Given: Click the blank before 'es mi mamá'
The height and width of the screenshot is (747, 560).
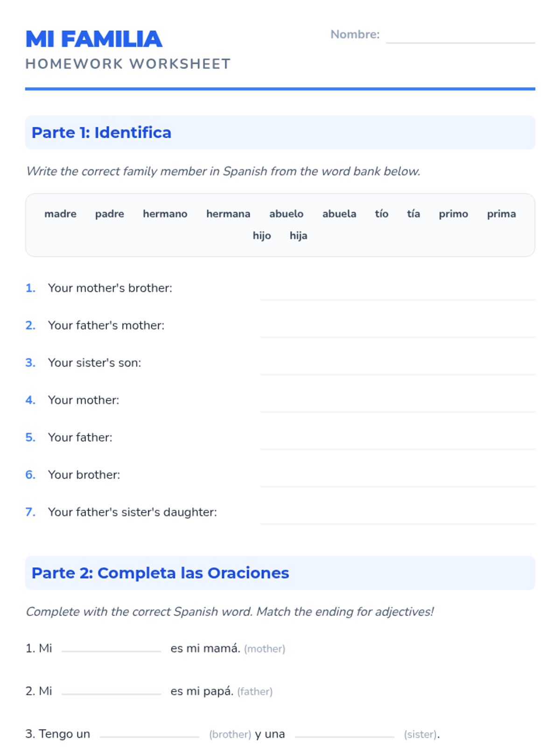Looking at the screenshot, I should (111, 647).
